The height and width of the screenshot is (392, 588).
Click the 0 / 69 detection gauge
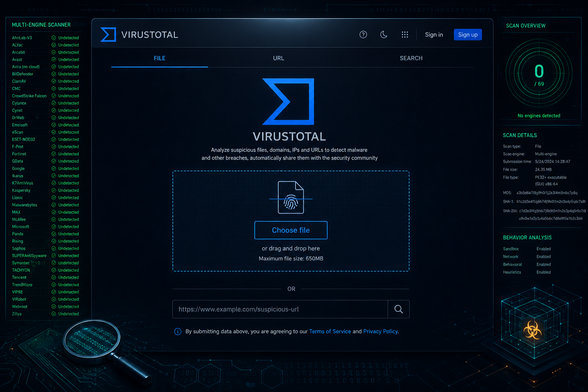pyautogui.click(x=539, y=73)
